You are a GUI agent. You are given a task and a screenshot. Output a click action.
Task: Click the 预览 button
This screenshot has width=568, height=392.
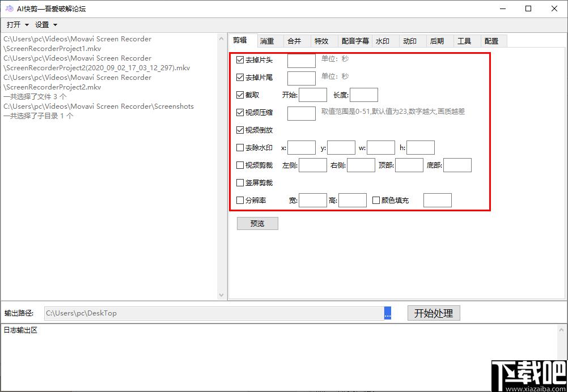pos(257,223)
